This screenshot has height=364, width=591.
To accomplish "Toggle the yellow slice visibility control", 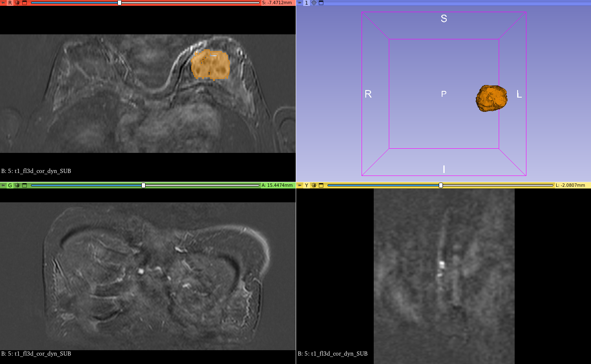I will point(314,185).
